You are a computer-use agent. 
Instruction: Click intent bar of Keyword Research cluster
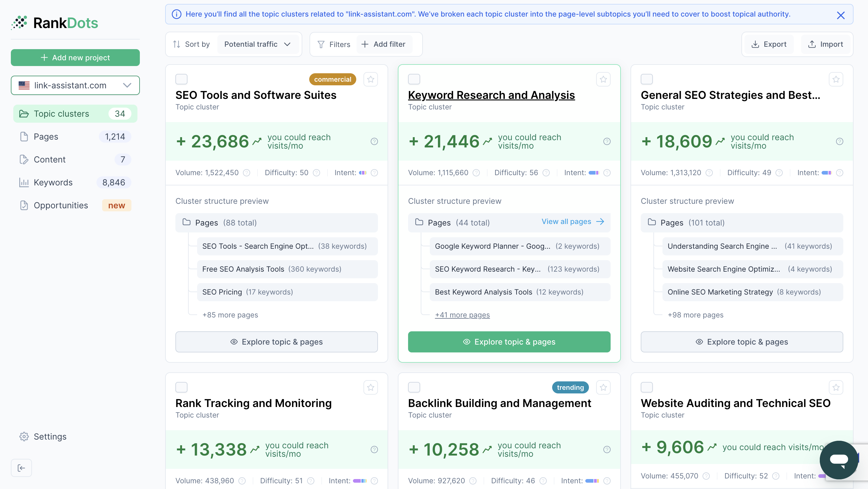coord(594,172)
